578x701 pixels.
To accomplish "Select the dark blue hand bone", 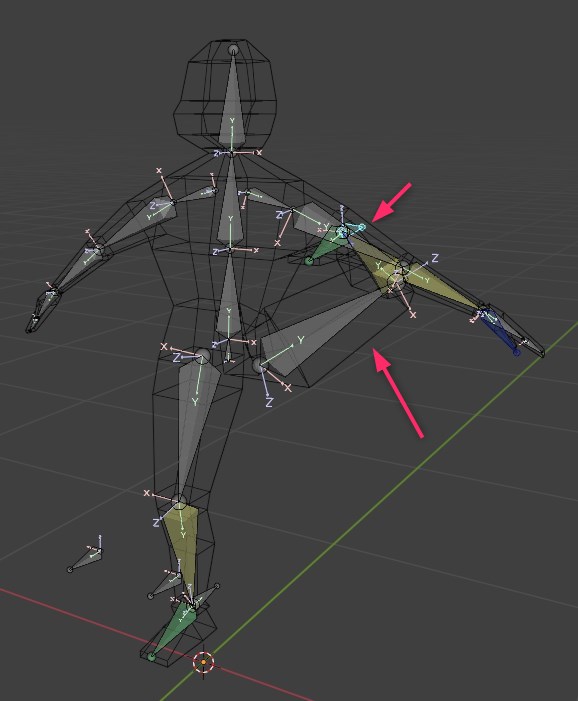I will point(502,333).
